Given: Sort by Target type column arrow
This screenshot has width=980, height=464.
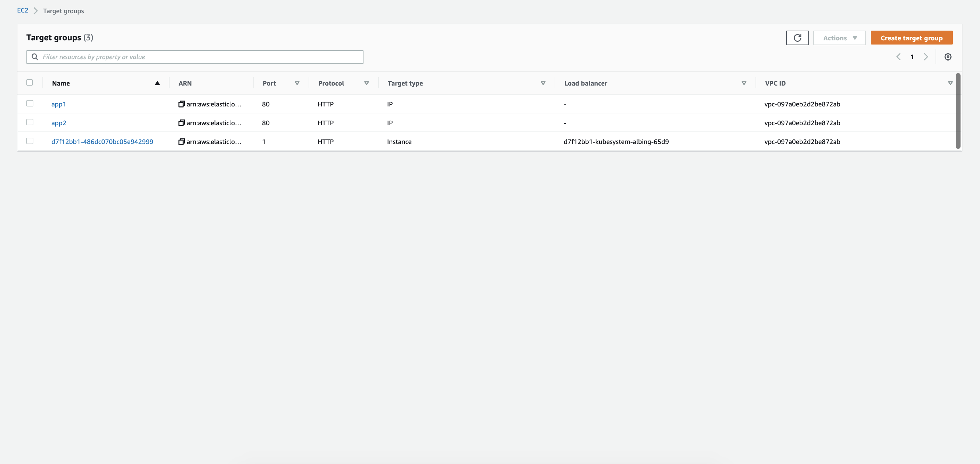Looking at the screenshot, I should tap(543, 83).
